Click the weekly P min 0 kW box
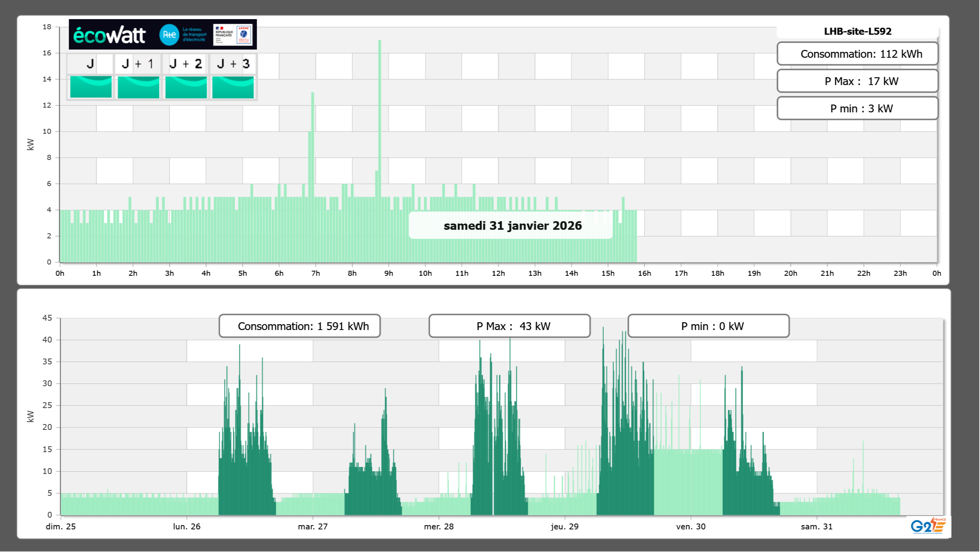This screenshot has height=552, width=980. tap(708, 326)
